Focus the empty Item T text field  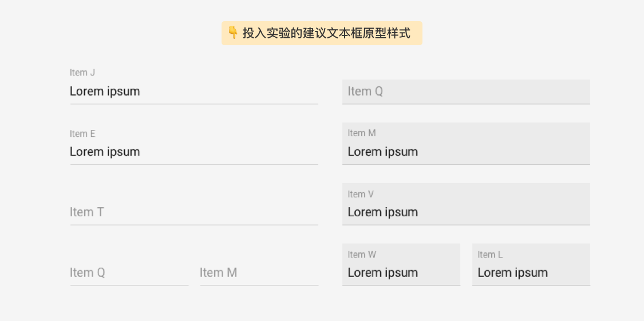click(194, 212)
